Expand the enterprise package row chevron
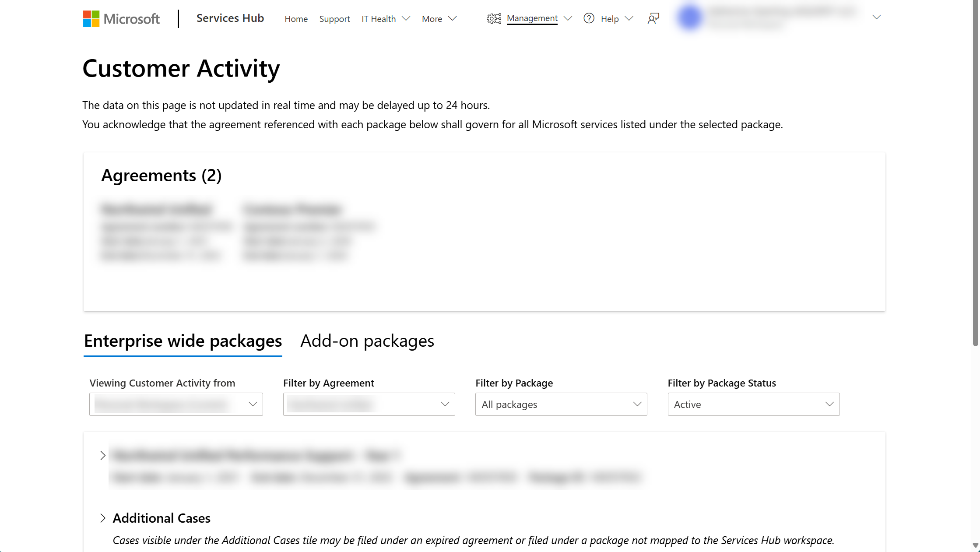The image size is (980, 552). pyautogui.click(x=103, y=455)
